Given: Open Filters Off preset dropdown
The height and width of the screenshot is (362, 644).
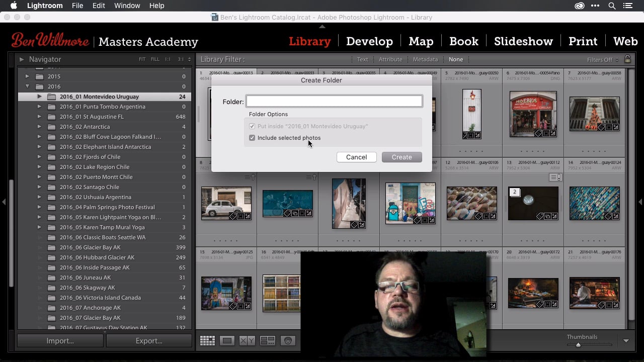Looking at the screenshot, I should (603, 60).
